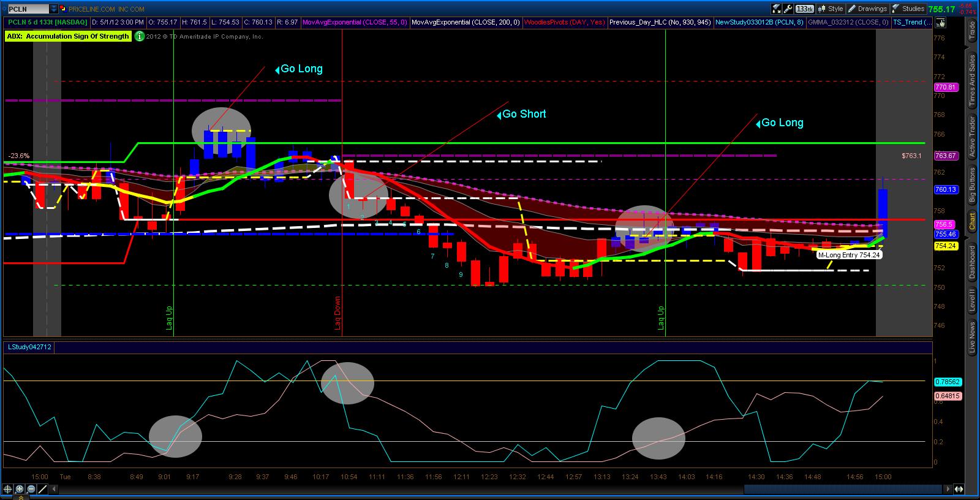Open chart settings wrench icon
The width and height of the screenshot is (980, 500).
[x=788, y=9]
